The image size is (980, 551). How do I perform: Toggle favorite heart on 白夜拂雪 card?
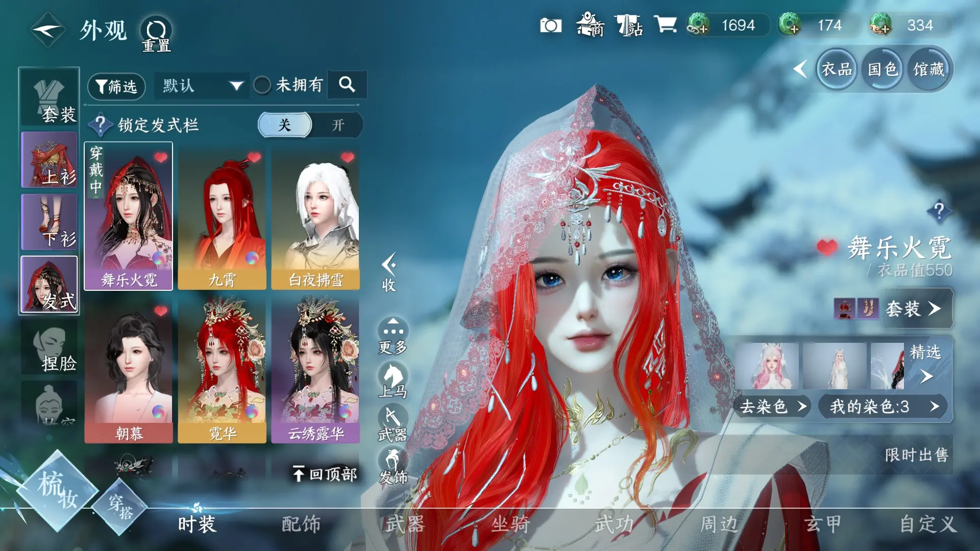point(348,157)
